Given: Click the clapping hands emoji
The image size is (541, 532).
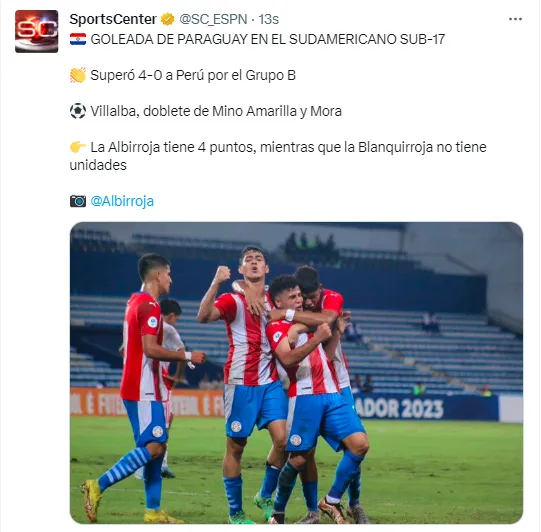Looking at the screenshot, I should tap(78, 75).
